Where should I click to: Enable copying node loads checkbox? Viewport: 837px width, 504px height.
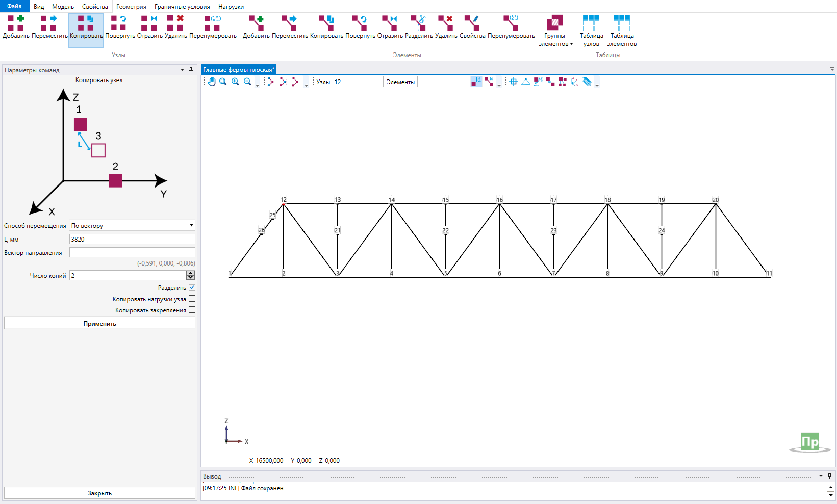(x=192, y=299)
